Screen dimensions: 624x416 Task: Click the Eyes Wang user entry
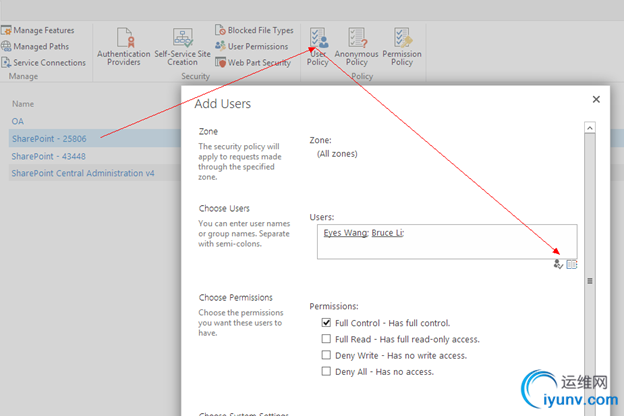coord(345,233)
